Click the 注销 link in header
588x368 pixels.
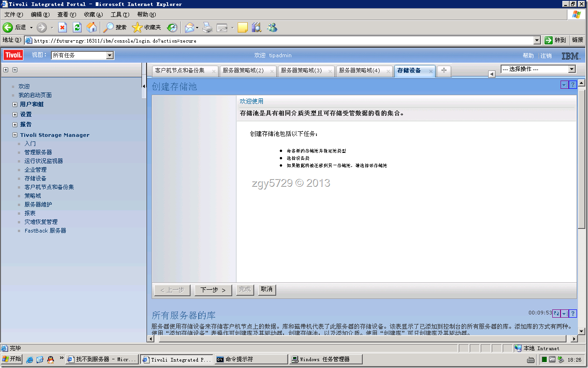click(x=546, y=55)
